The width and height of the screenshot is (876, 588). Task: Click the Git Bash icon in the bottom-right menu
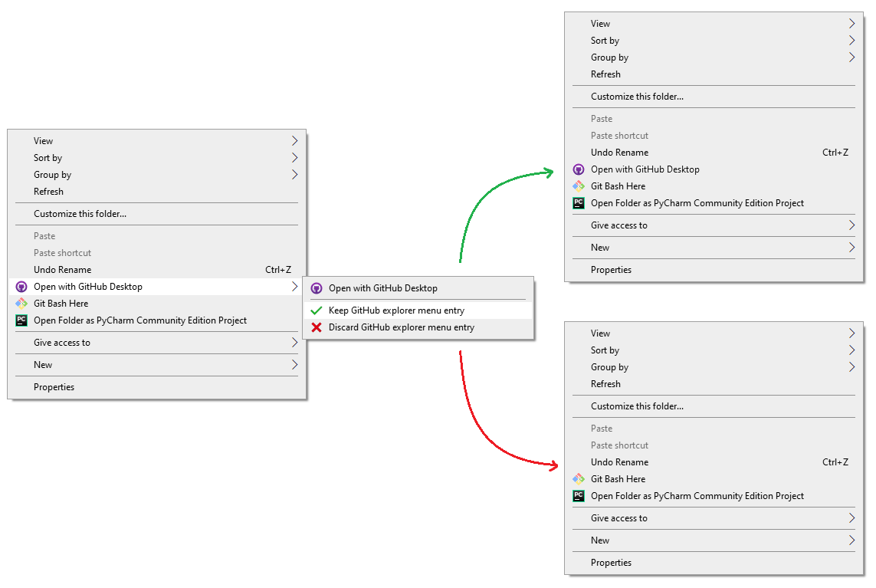[x=579, y=479]
